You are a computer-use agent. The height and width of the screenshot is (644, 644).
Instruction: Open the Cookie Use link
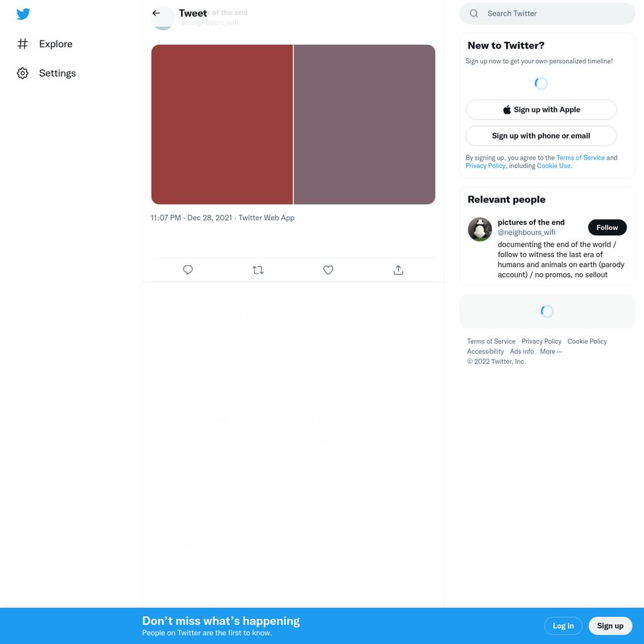click(554, 166)
